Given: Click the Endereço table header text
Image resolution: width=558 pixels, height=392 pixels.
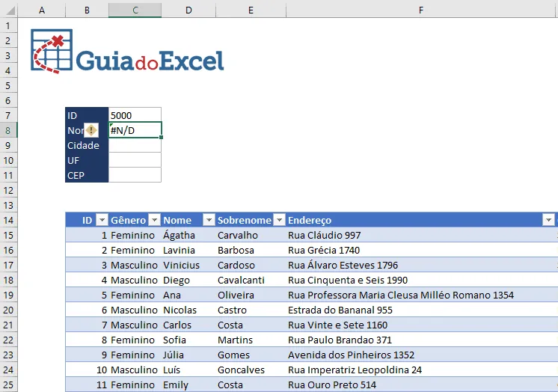Looking at the screenshot, I should point(310,221).
